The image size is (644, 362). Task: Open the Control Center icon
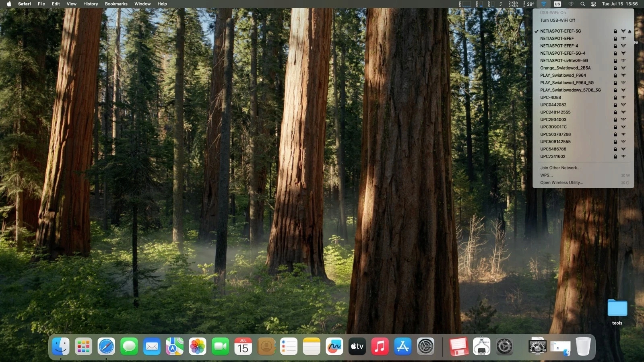[593, 4]
